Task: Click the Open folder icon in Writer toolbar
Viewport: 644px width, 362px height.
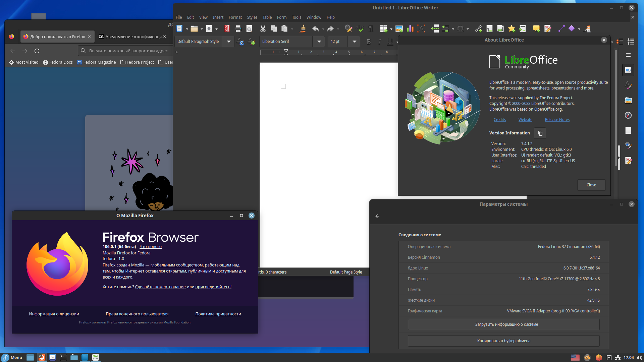Action: click(x=194, y=29)
